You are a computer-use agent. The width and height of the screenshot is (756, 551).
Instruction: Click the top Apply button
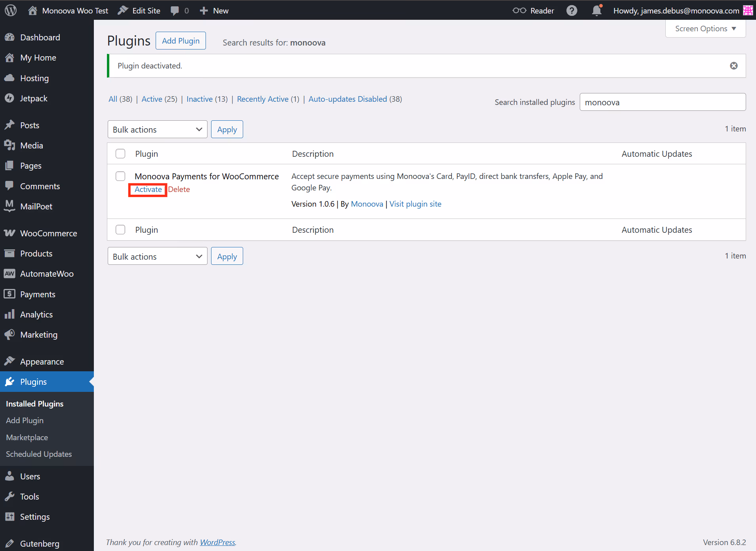pyautogui.click(x=227, y=129)
